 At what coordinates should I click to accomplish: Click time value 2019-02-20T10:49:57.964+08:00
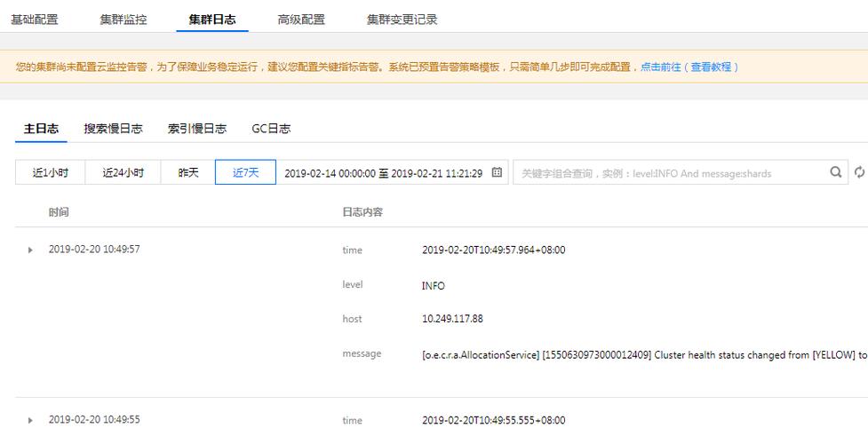494,250
